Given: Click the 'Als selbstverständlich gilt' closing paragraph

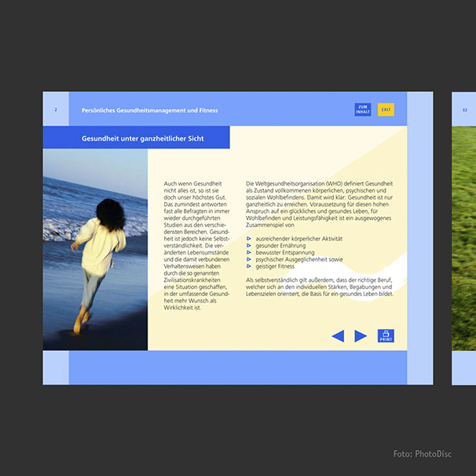Looking at the screenshot, I should [319, 287].
